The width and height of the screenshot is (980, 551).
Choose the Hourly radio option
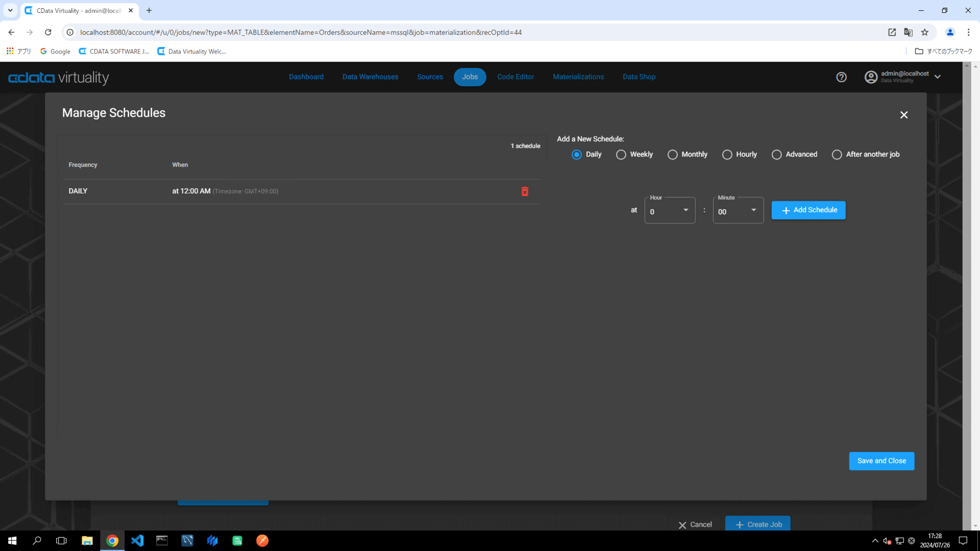[x=727, y=155]
